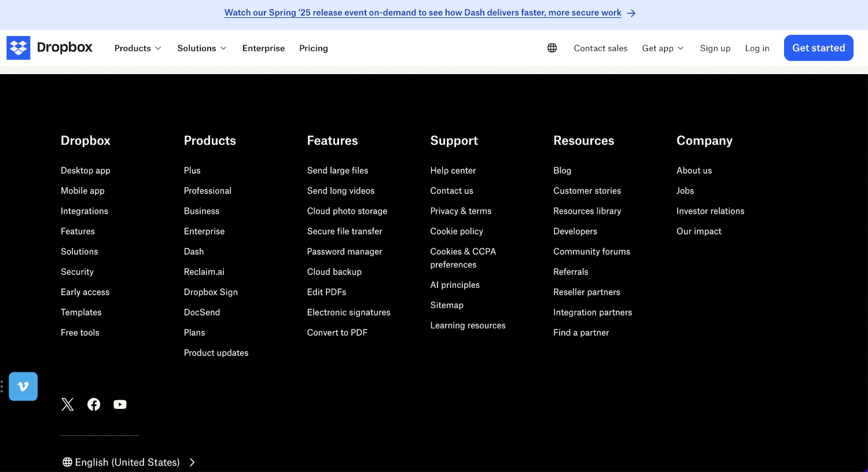Open the Business product link
Image resolution: width=868 pixels, height=472 pixels.
coord(201,211)
